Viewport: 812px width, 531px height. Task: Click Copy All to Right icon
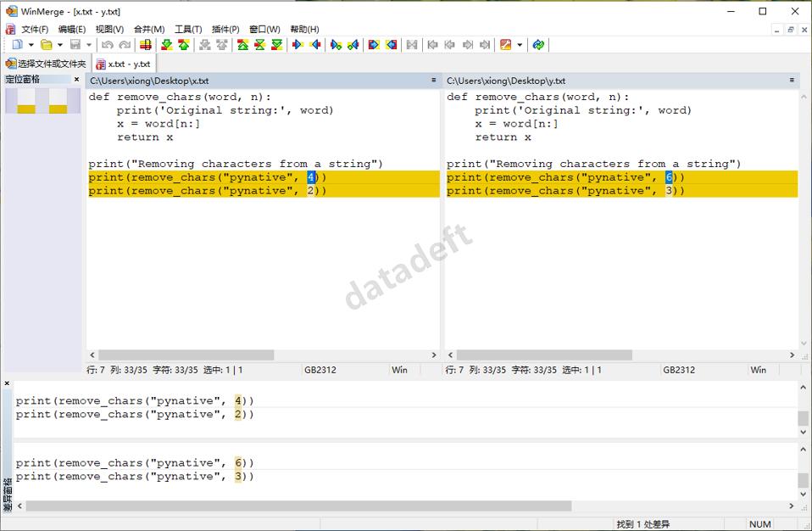coord(374,45)
